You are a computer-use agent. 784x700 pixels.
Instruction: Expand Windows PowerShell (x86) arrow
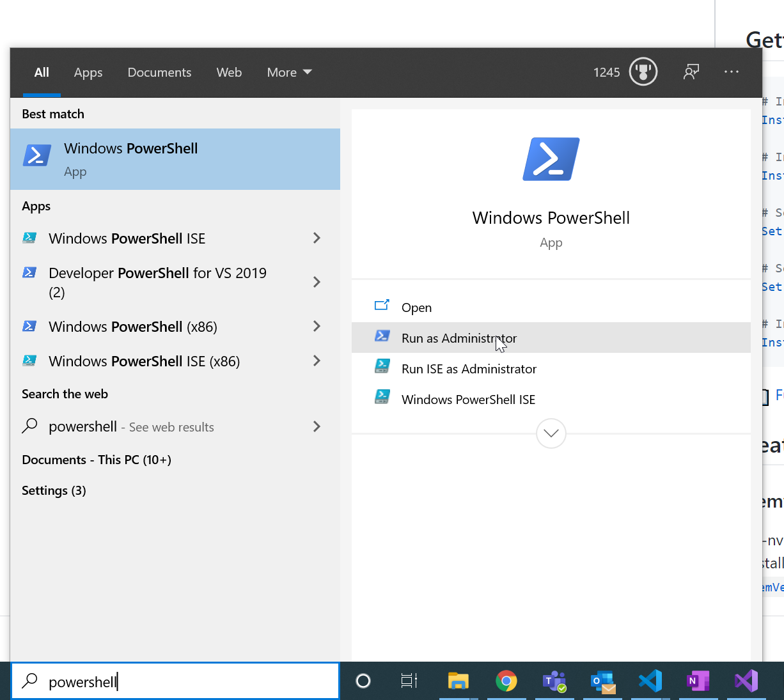[317, 326]
